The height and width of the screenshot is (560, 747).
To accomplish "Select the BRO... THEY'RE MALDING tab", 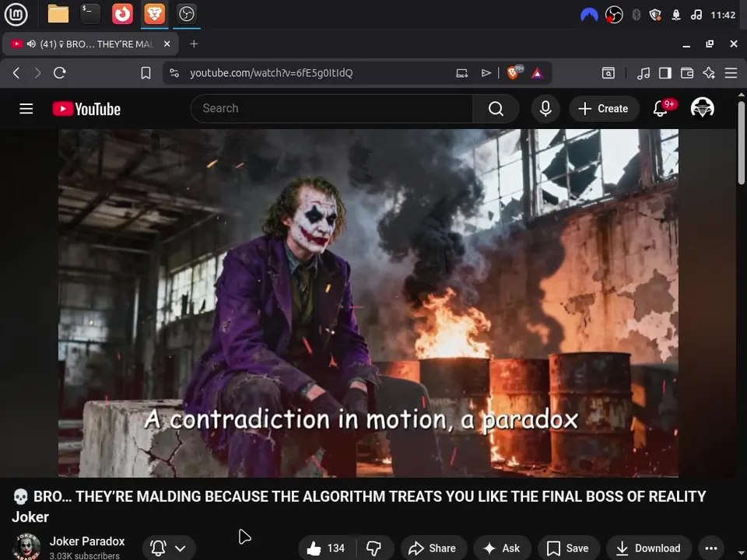I will tap(90, 44).
